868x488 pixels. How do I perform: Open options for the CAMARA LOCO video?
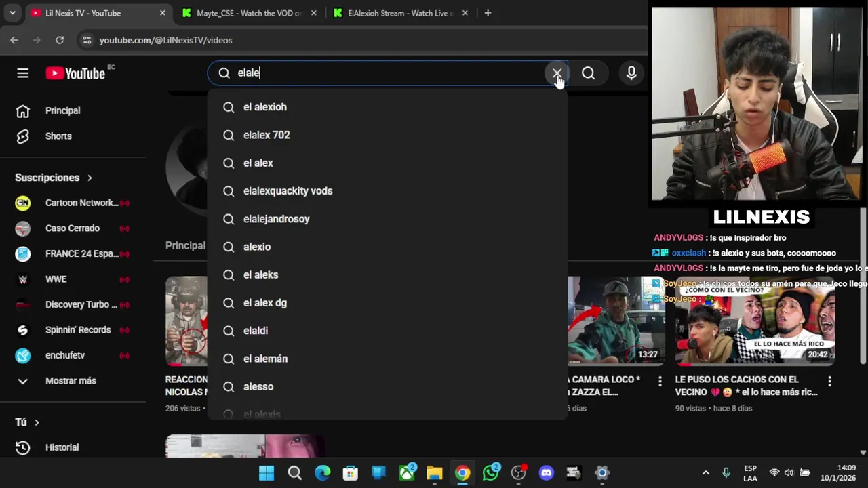[660, 382]
